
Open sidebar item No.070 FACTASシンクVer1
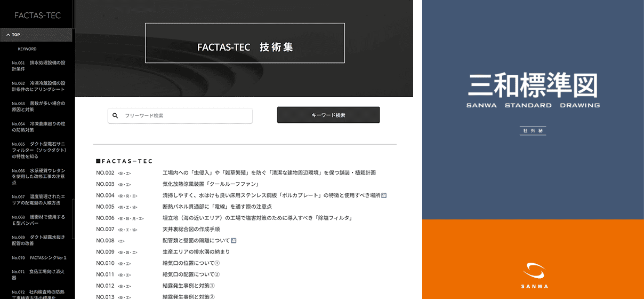coord(39,257)
